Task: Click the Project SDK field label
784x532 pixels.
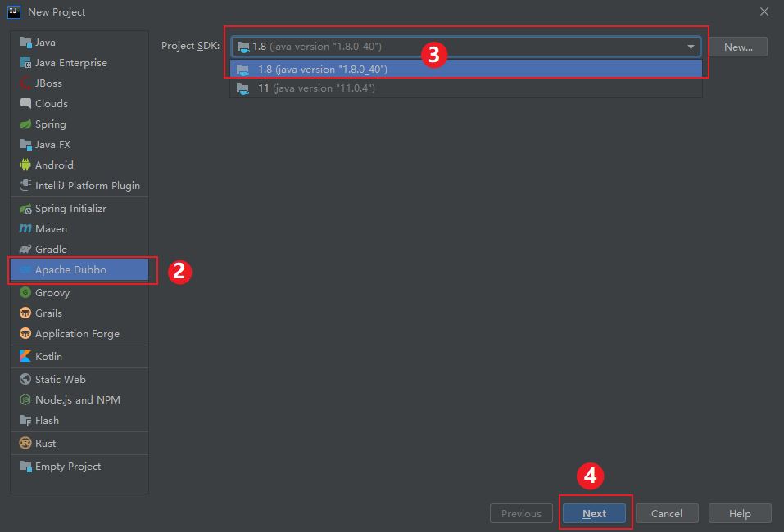Action: (191, 46)
